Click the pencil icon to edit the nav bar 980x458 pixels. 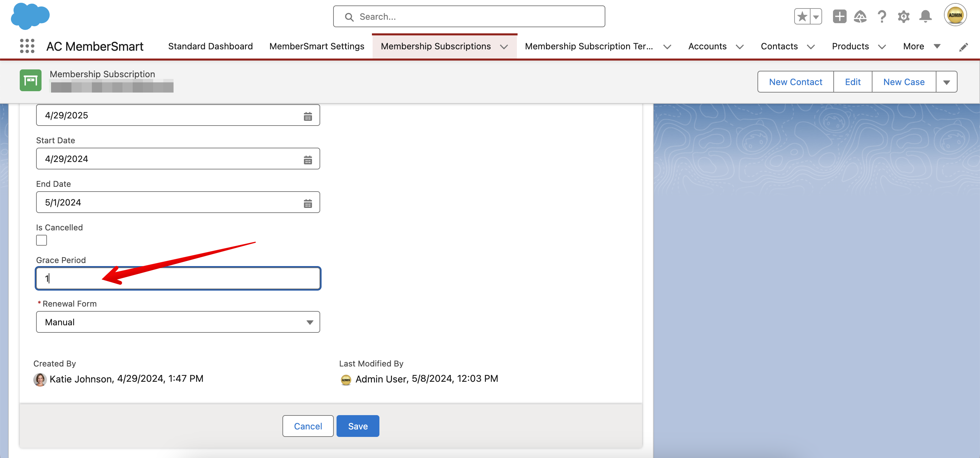[x=963, y=47]
